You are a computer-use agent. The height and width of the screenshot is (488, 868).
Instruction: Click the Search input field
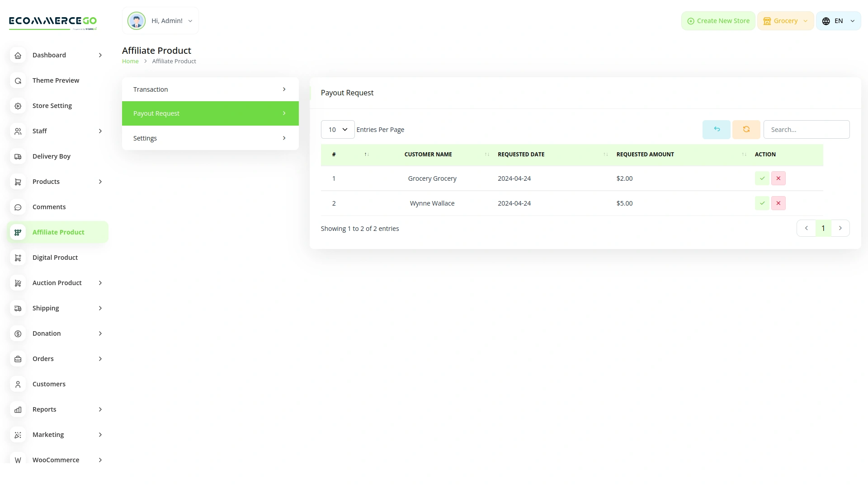pos(806,130)
